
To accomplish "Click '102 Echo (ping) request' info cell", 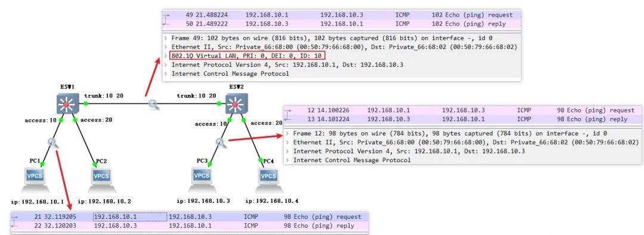I will (472, 15).
